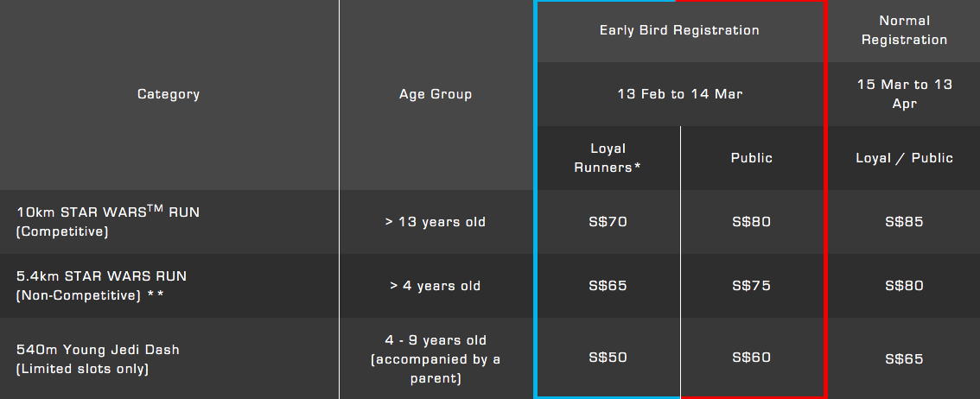Click the S$60 public Jedi Dash price
The image size is (980, 399).
click(x=752, y=358)
